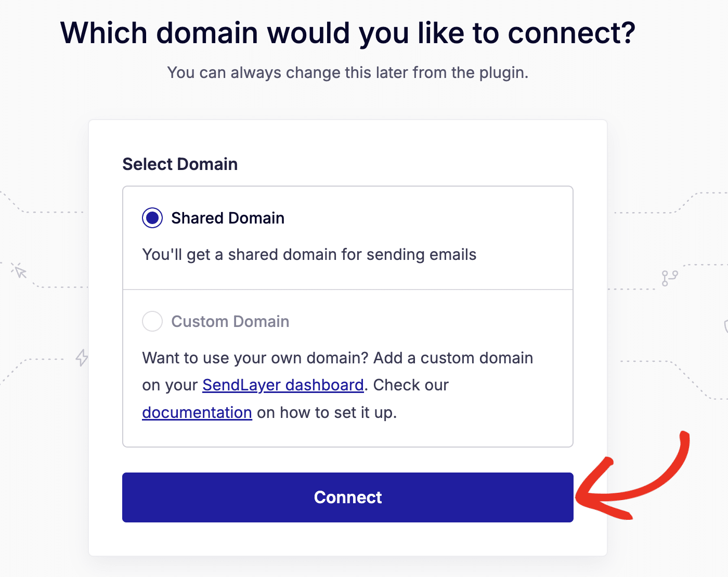Image resolution: width=728 pixels, height=577 pixels.
Task: Enable Custom Domain by clicking its radio
Action: 152,321
